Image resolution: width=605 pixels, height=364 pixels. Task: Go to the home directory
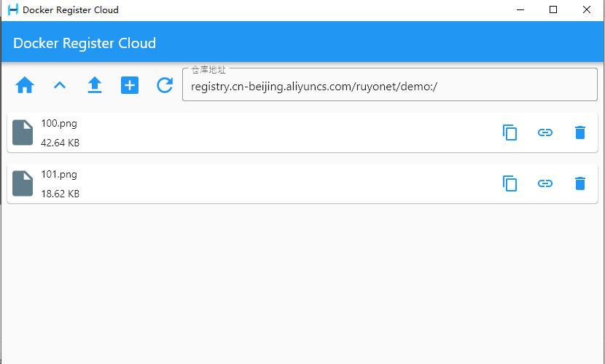(25, 85)
